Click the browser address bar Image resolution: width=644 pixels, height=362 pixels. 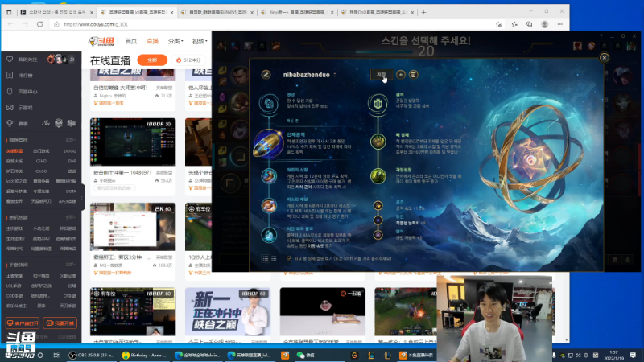[271, 24]
